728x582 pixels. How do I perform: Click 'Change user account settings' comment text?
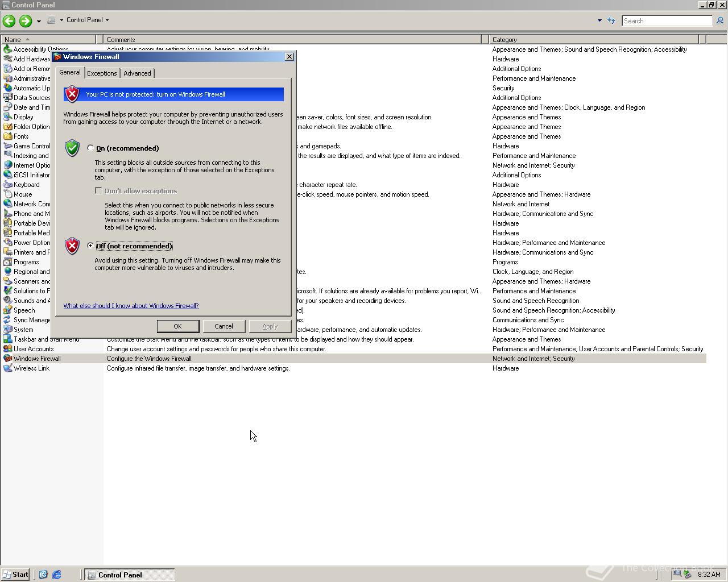216,349
